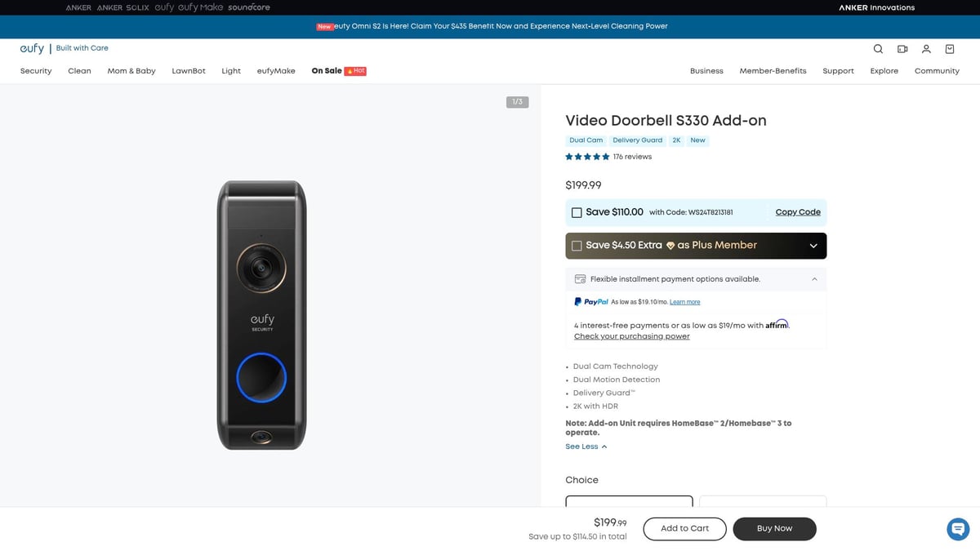Click the soundcore brand logo
This screenshot has height=551, width=980.
pyautogui.click(x=249, y=7)
